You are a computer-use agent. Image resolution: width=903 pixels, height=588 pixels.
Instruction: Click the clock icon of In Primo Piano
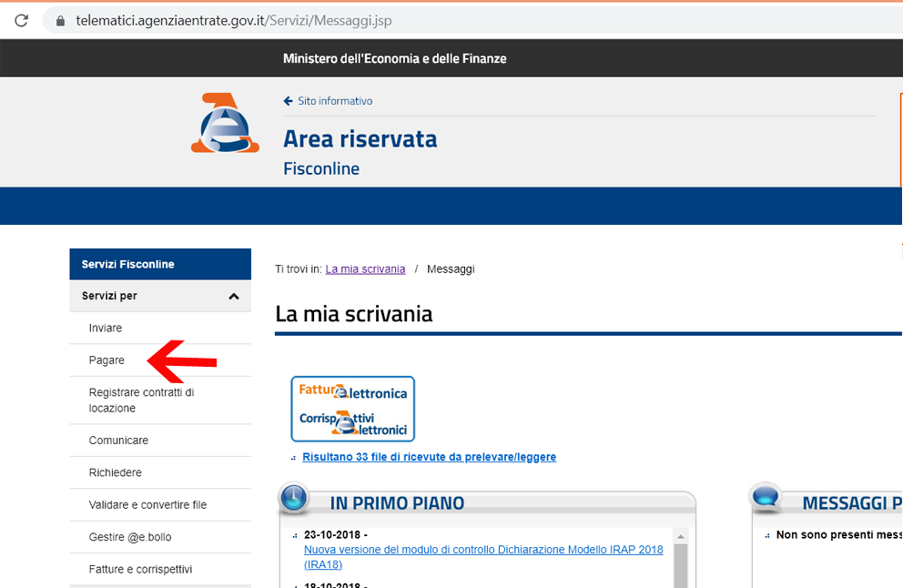294,496
